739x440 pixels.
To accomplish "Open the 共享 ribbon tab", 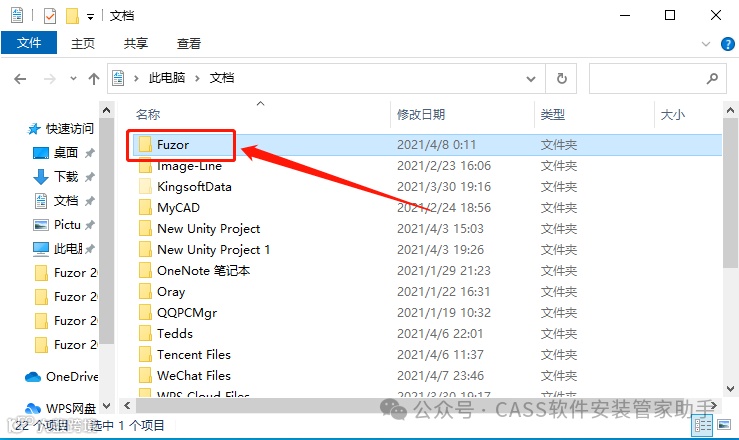I will (136, 43).
